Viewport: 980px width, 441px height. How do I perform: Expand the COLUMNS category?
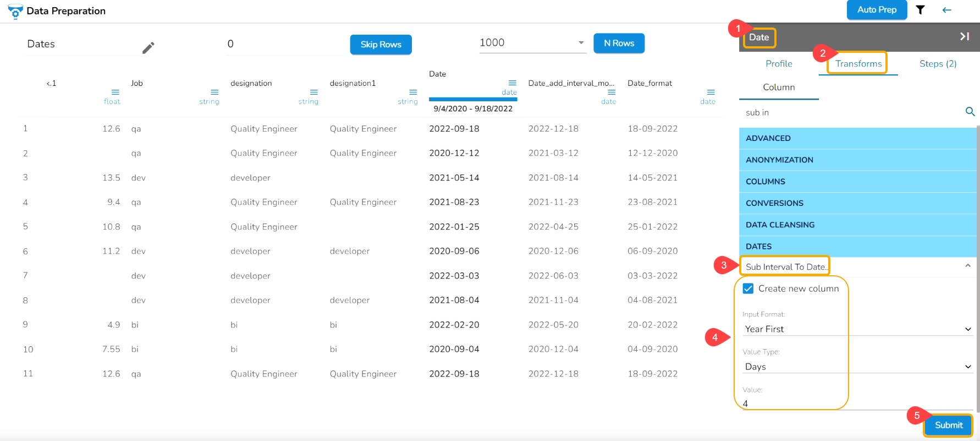coord(857,182)
